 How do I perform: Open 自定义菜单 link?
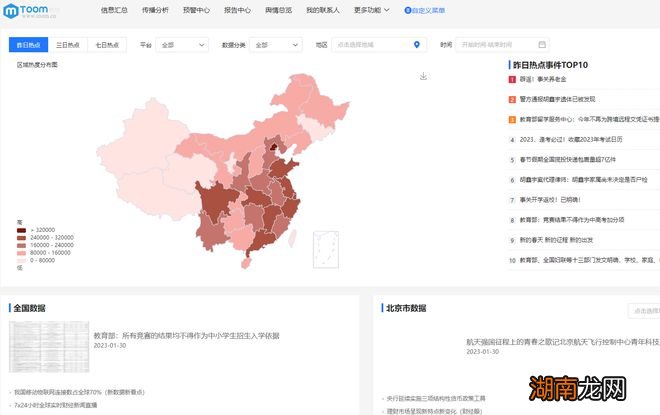coord(428,10)
